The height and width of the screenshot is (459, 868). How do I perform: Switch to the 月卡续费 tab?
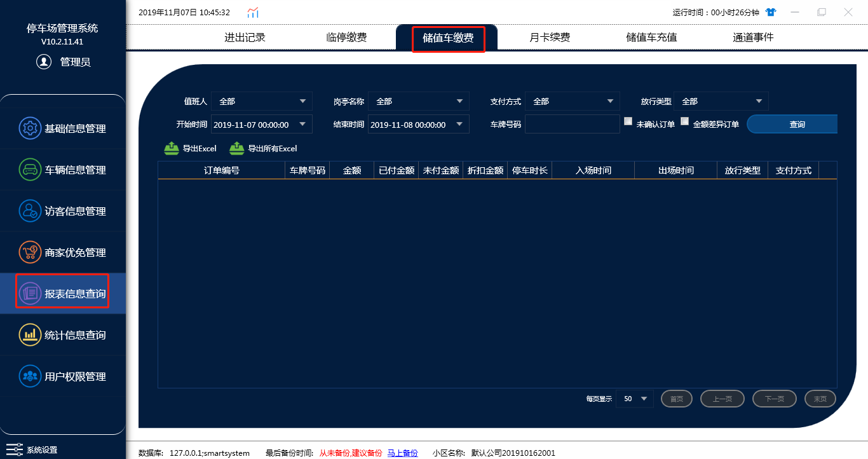(x=550, y=38)
